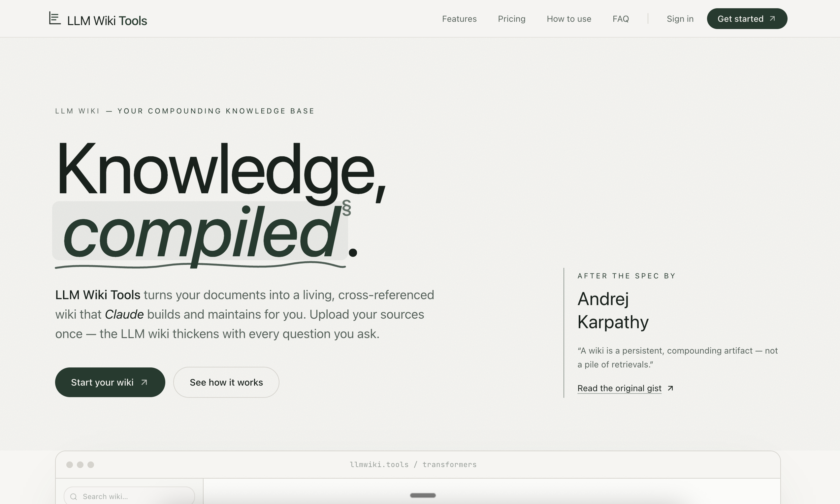This screenshot has height=504, width=840.
Task: Open the FAQ nav item
Action: pyautogui.click(x=621, y=19)
